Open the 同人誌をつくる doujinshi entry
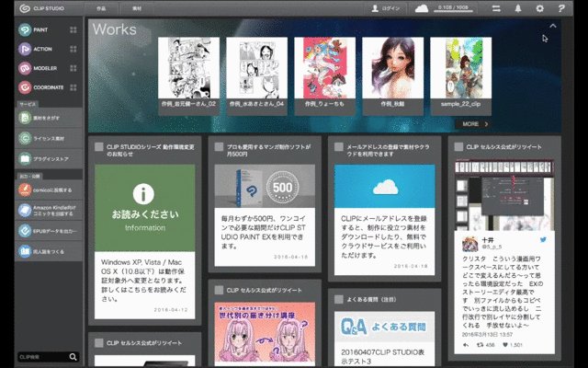 tap(49, 251)
